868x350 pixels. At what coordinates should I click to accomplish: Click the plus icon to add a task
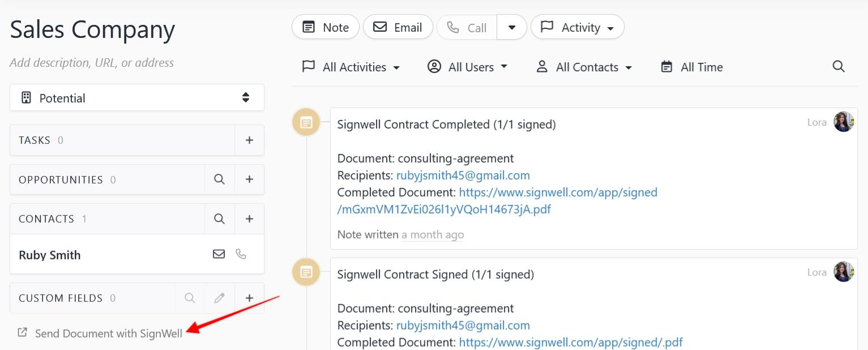pyautogui.click(x=249, y=140)
